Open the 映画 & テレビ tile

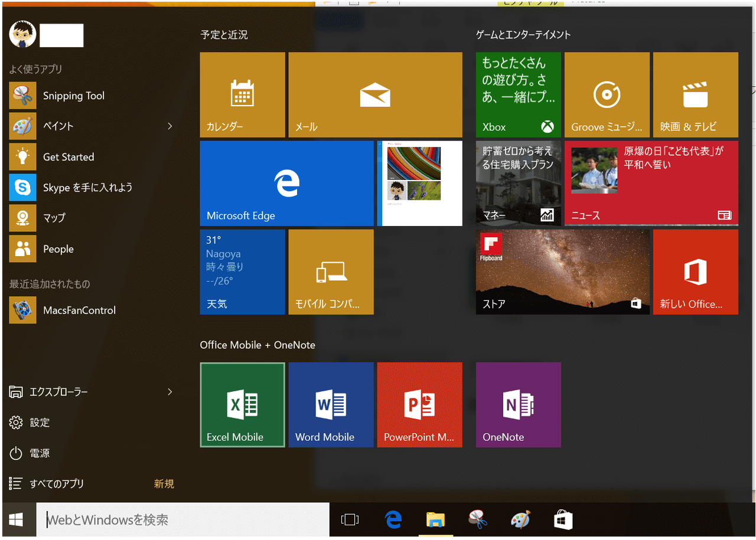pyautogui.click(x=696, y=95)
